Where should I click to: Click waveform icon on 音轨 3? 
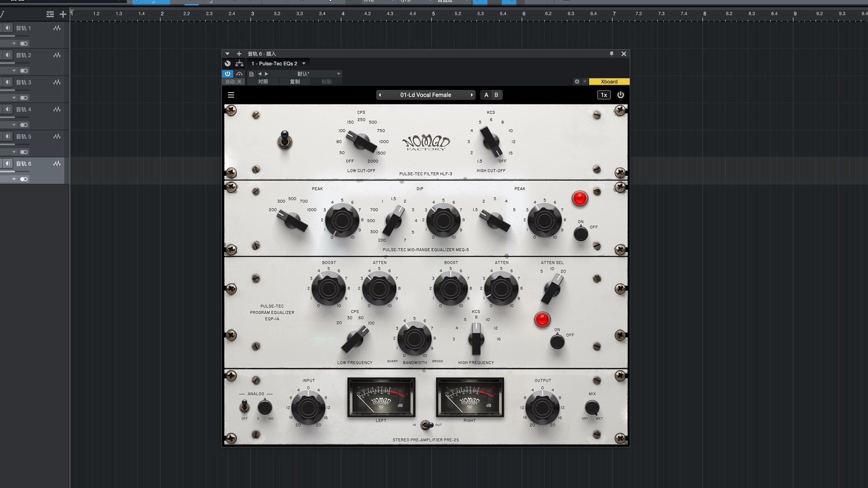(x=57, y=82)
